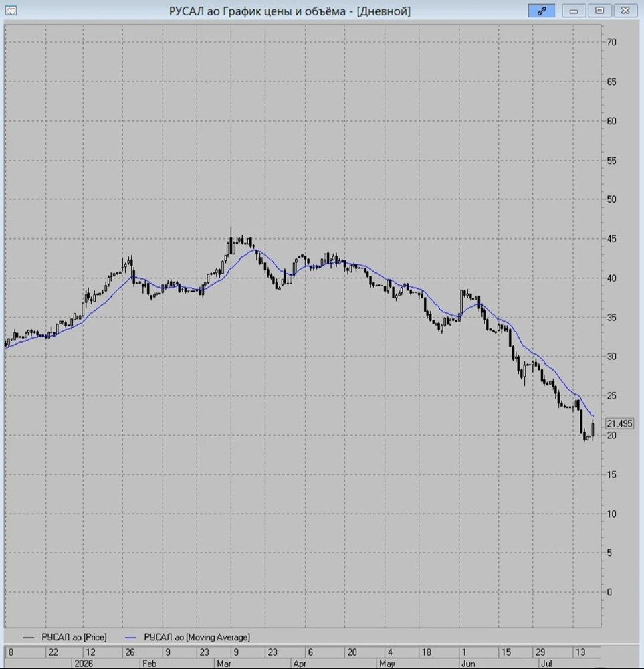Minimize the RUSAL chart window
644x669 pixels.
pos(574,11)
